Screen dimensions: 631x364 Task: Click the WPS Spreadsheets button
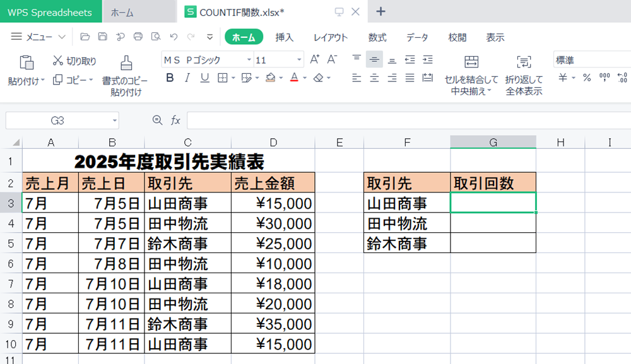49,12
